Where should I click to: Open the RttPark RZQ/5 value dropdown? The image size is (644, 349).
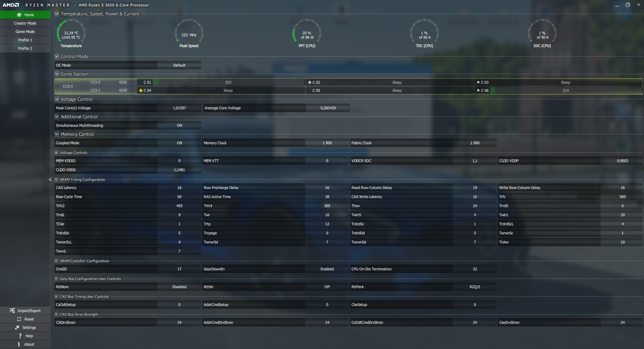pyautogui.click(x=475, y=287)
